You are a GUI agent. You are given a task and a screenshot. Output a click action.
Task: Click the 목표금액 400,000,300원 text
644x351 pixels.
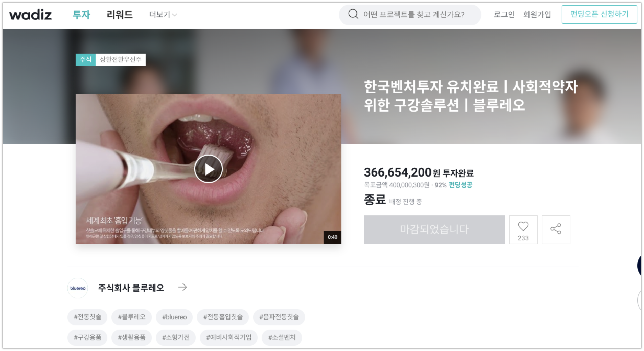[x=397, y=185]
